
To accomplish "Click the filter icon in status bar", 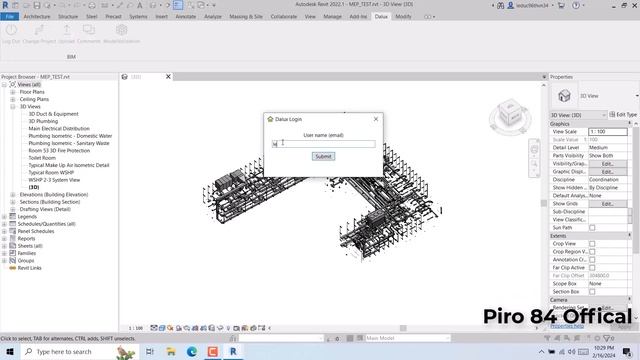I will point(606,338).
